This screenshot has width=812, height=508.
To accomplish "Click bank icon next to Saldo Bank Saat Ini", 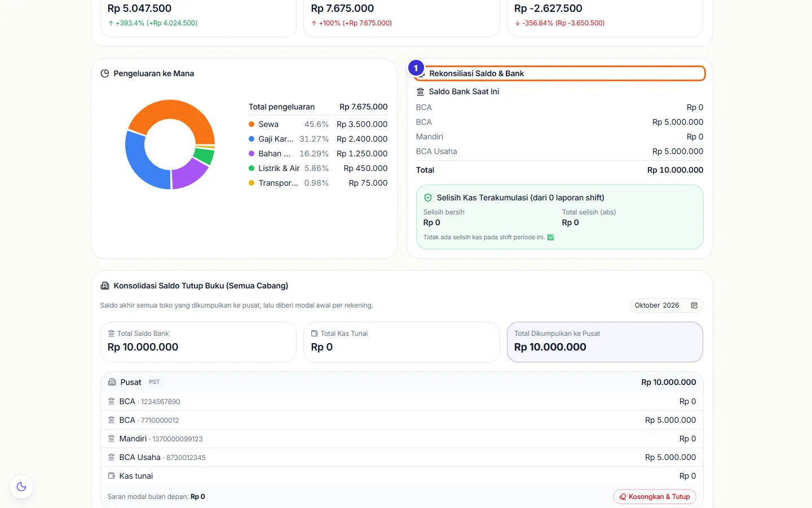I will pos(420,91).
